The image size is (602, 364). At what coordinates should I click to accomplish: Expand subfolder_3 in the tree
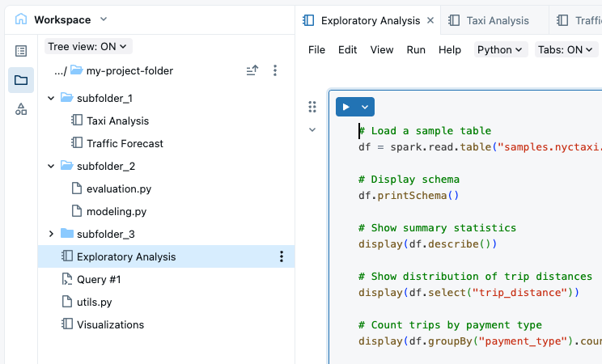[52, 234]
